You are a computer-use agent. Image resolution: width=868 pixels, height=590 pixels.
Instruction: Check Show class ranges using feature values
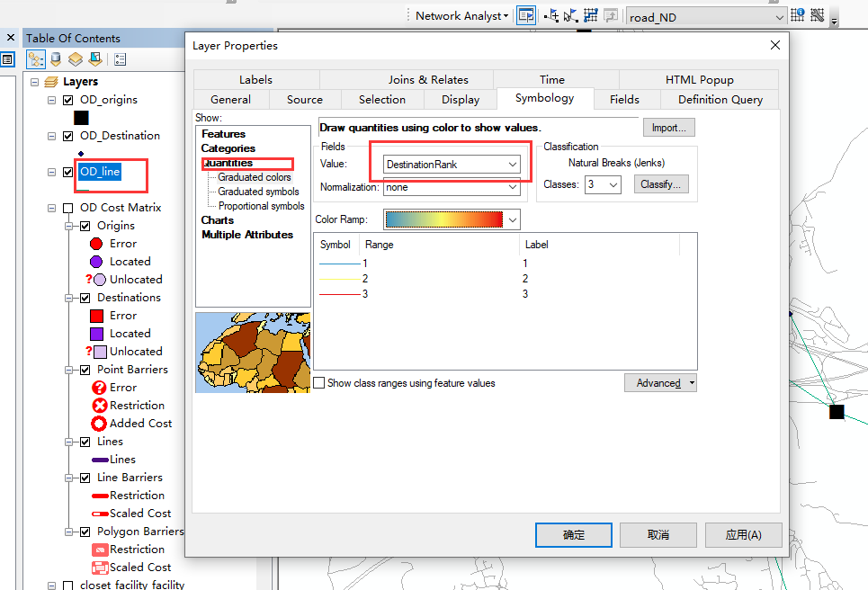coord(319,382)
